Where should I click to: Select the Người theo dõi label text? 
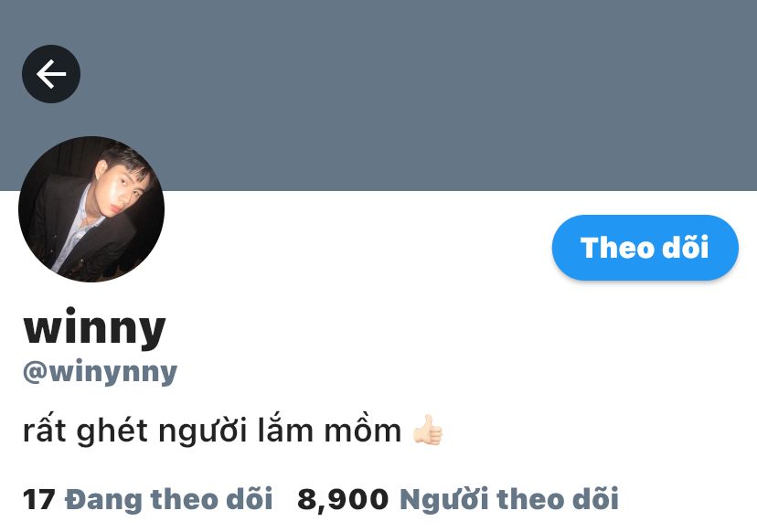(x=509, y=499)
